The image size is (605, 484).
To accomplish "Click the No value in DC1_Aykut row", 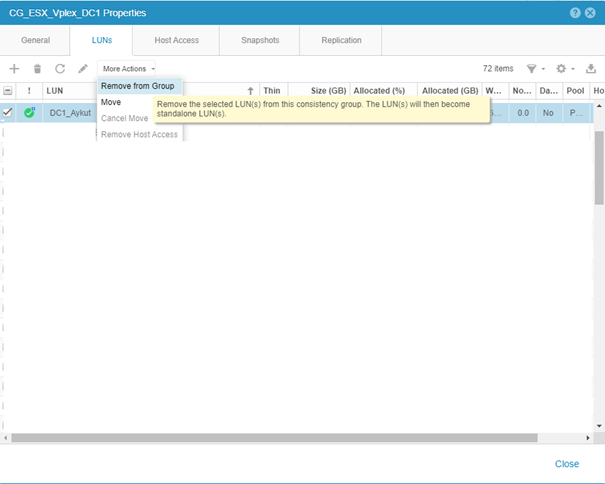I will pyautogui.click(x=548, y=113).
